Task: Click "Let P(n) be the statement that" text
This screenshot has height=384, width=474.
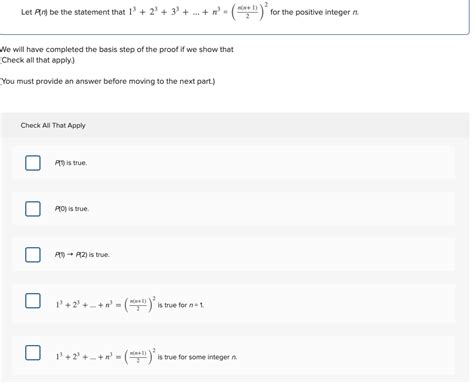Action: click(x=73, y=12)
